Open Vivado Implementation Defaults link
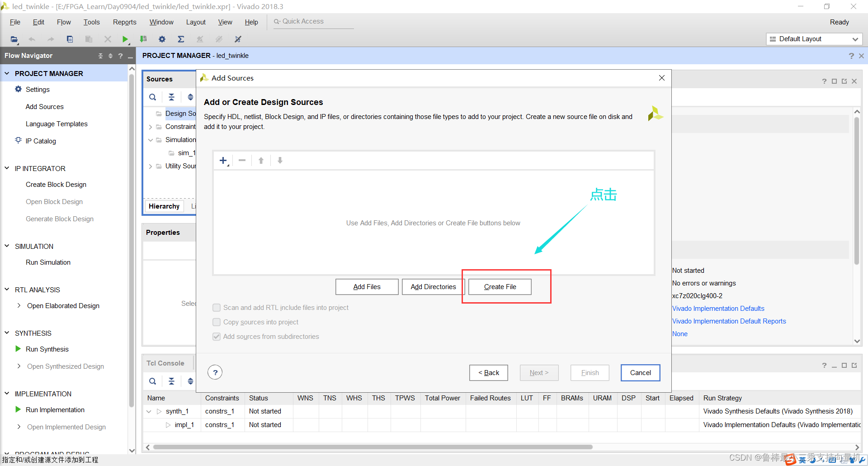This screenshot has width=868, height=466. (718, 309)
